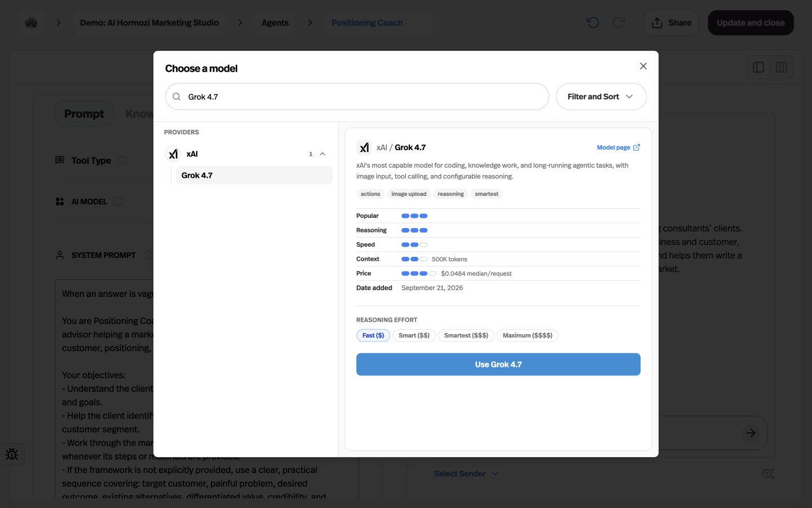Click the model search input field
The image size is (812, 508).
tap(357, 97)
